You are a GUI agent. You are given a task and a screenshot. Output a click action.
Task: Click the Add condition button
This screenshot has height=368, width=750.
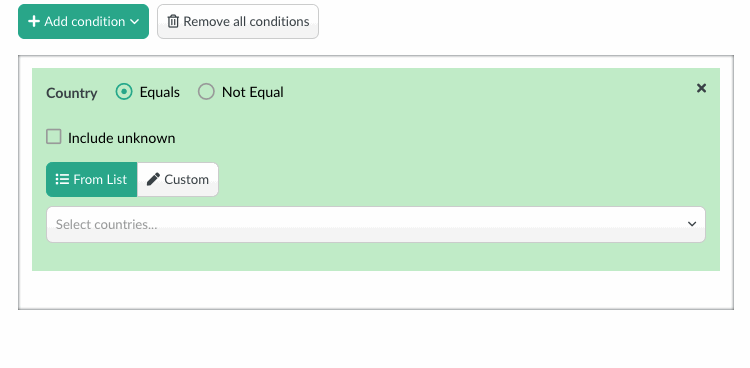click(x=83, y=22)
